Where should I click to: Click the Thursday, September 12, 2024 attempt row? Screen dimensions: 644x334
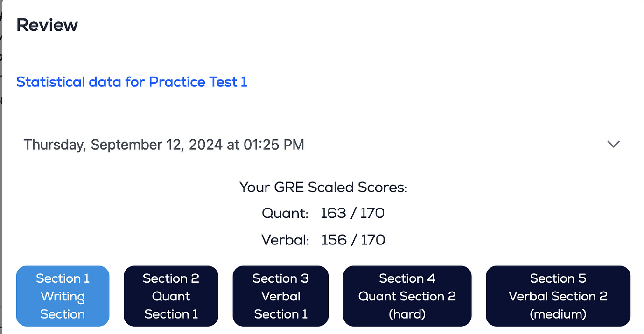click(163, 144)
